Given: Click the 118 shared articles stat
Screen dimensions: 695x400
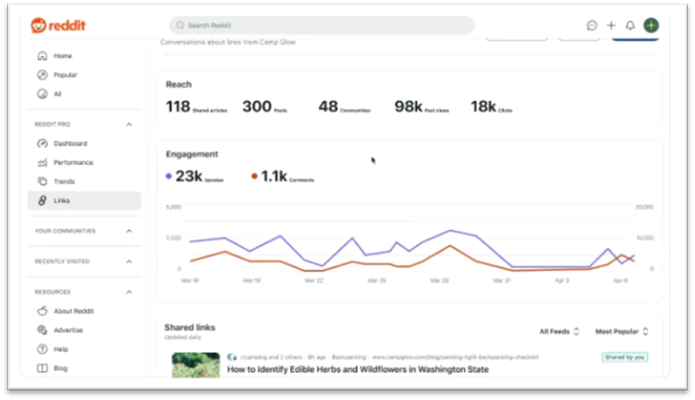Looking at the screenshot, I should (196, 107).
